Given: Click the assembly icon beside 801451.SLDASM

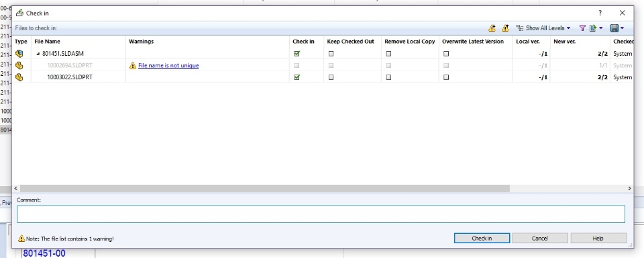Looking at the screenshot, I should pyautogui.click(x=19, y=54).
